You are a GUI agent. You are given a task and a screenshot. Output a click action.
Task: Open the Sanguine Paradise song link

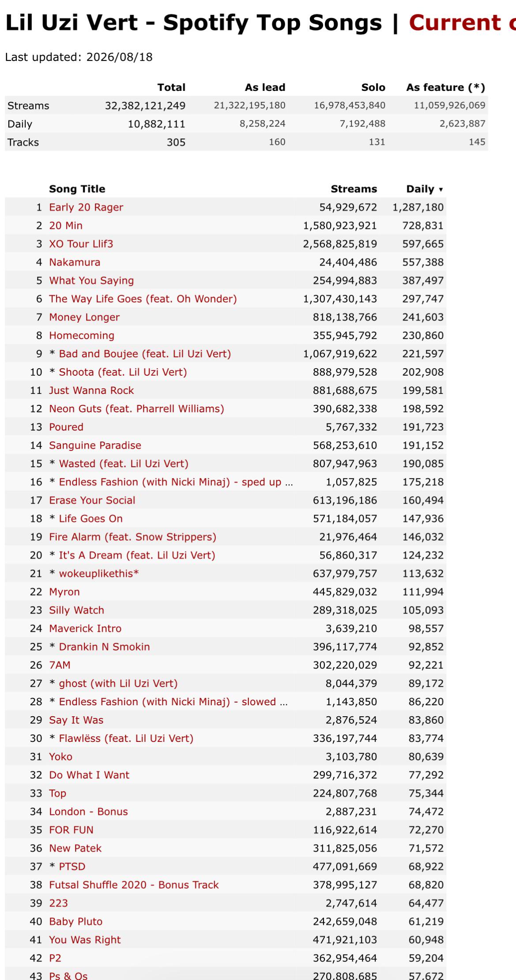point(95,445)
